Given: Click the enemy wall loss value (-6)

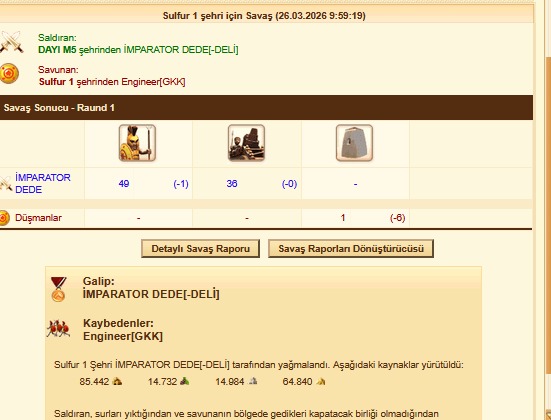Looking at the screenshot, I should (397, 218).
